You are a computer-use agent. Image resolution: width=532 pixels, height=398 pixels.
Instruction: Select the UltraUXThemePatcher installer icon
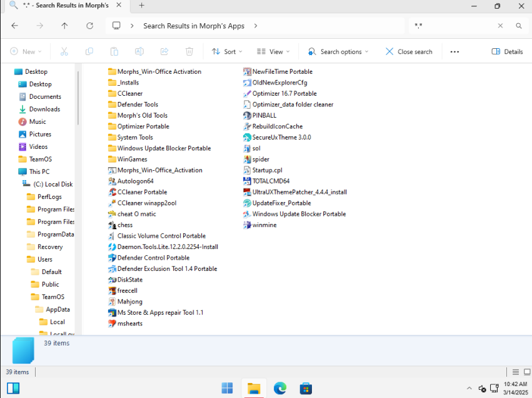pos(247,192)
